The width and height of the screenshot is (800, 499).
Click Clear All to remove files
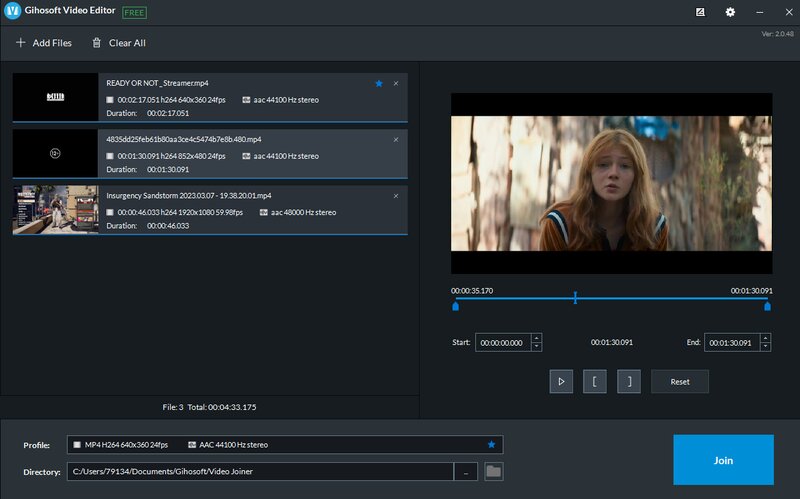coord(119,43)
